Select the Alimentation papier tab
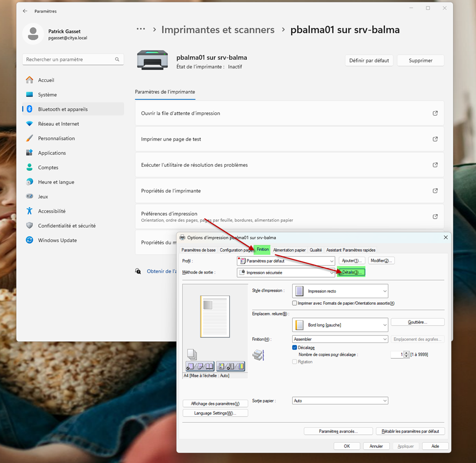This screenshot has height=463, width=476. (x=289, y=250)
